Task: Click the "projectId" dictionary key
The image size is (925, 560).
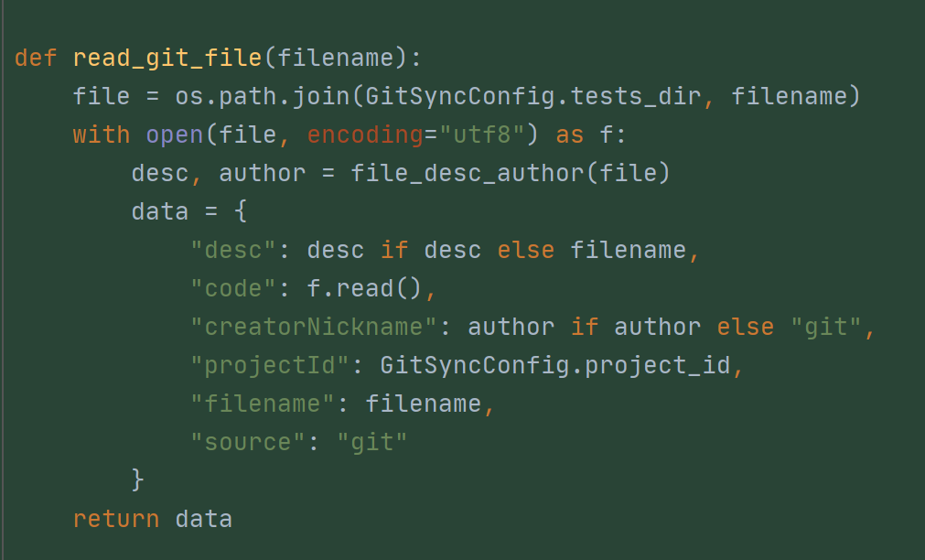Action: click(270, 365)
